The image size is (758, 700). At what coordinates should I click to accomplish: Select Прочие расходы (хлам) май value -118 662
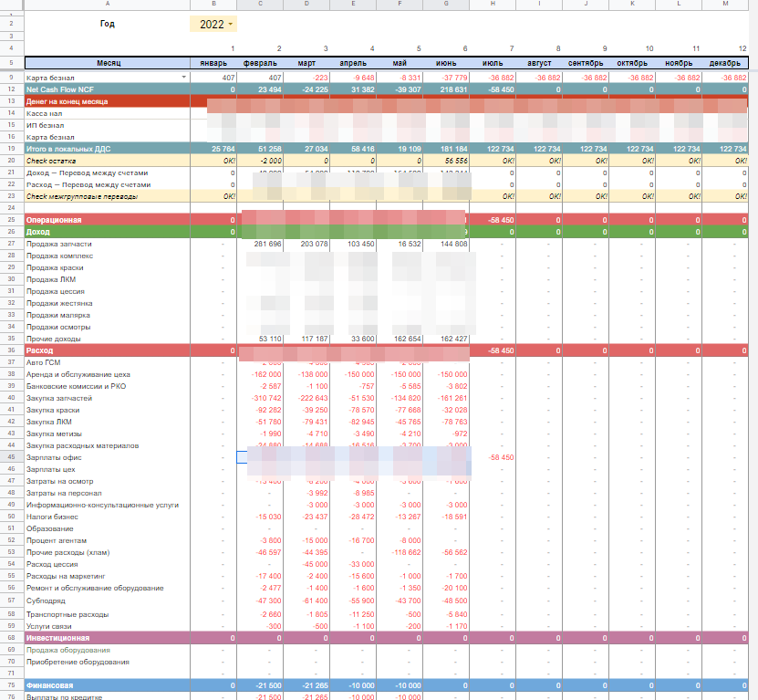pyautogui.click(x=400, y=552)
